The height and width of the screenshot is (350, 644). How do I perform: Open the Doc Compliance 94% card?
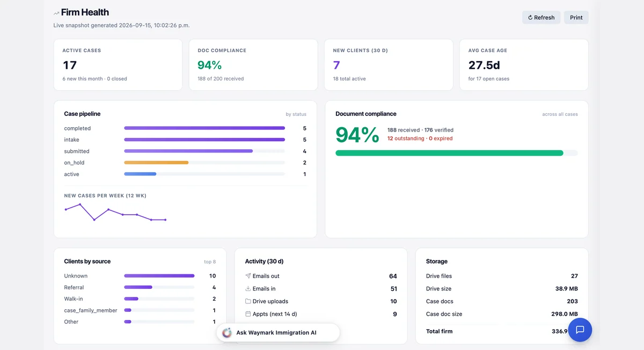[x=253, y=64]
